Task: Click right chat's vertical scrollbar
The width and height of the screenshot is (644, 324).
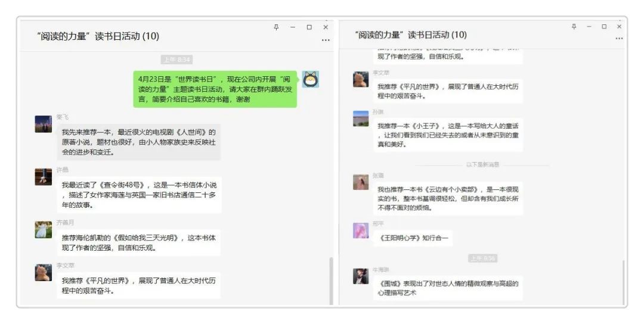Action: (x=624, y=282)
